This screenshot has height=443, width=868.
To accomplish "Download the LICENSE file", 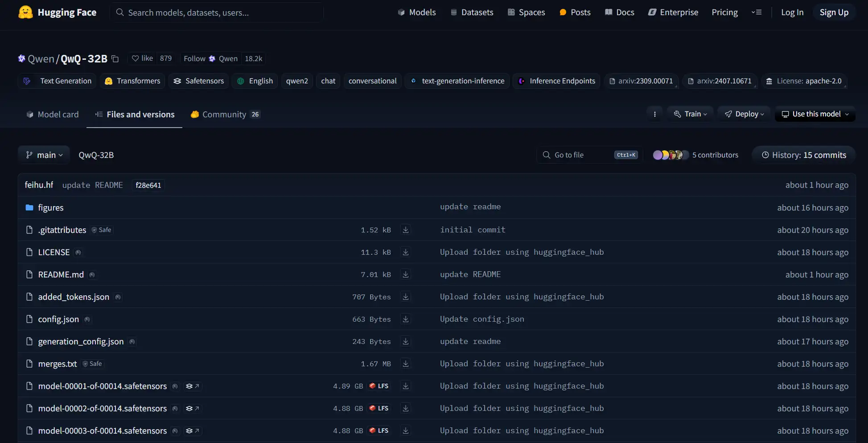I will pos(406,252).
